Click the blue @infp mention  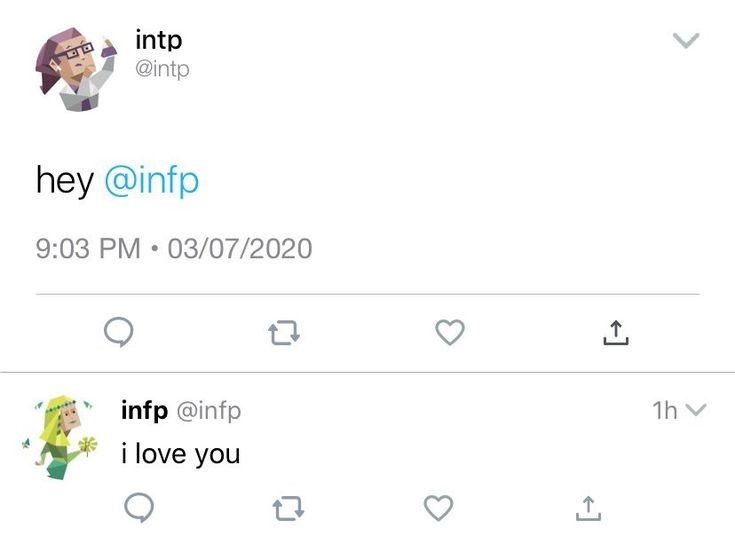[151, 181]
